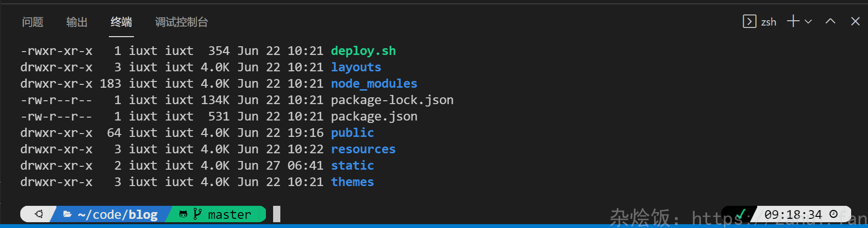Select the 终端 tab
The image size is (868, 228).
[x=121, y=22]
